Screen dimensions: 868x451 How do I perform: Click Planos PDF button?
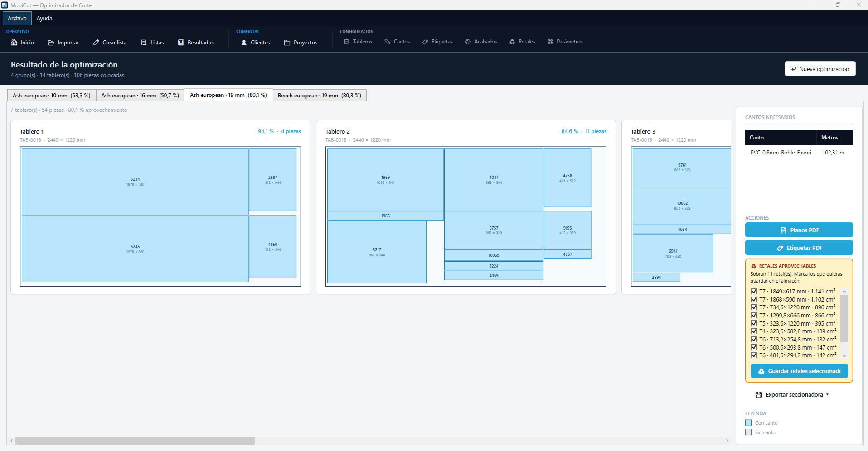click(799, 230)
